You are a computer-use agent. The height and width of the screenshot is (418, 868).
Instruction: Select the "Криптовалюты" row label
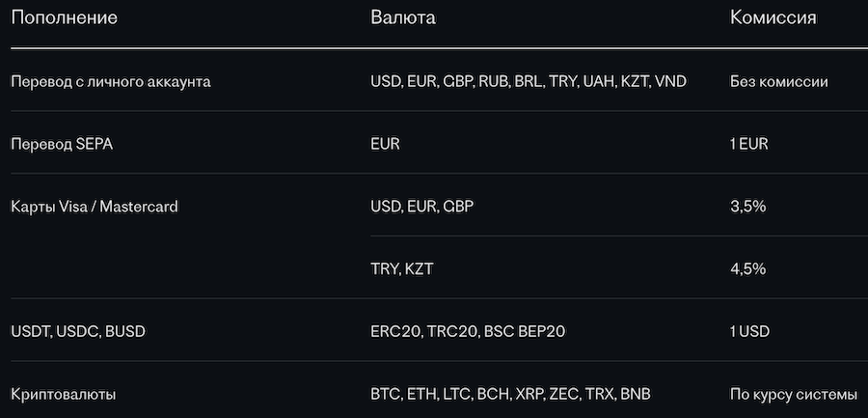point(64,394)
